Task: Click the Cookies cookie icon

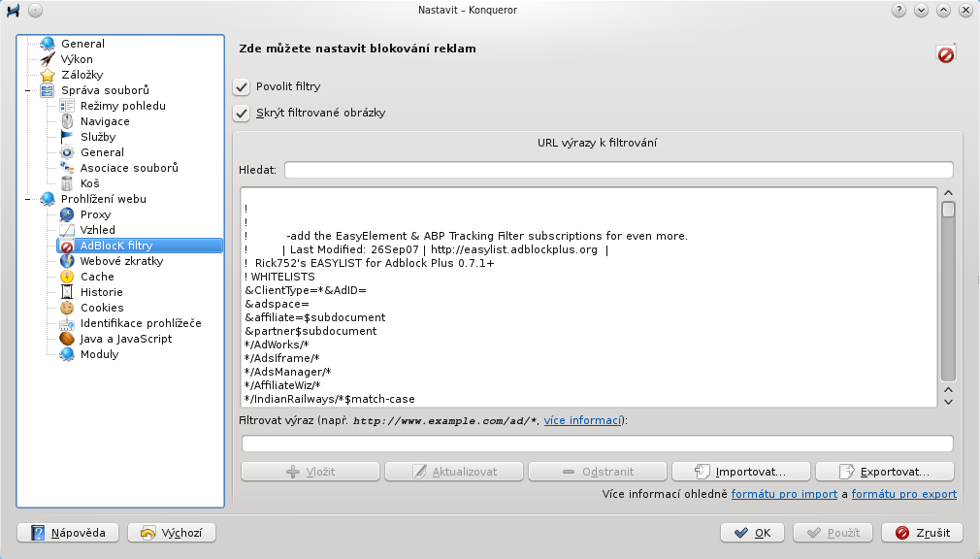Action: (67, 308)
